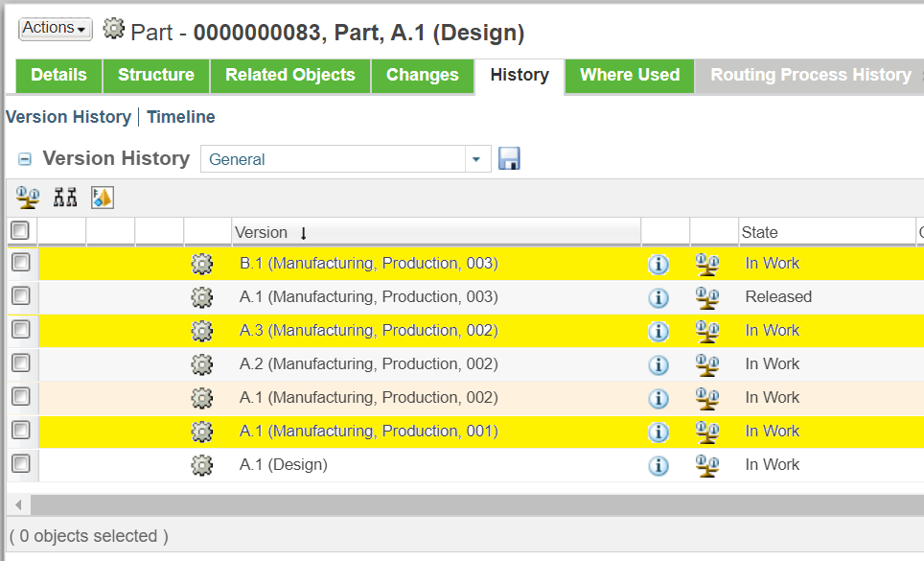Viewport: 924px width, 561px height.
Task: Click the compare icon in the Released row
Action: (707, 297)
